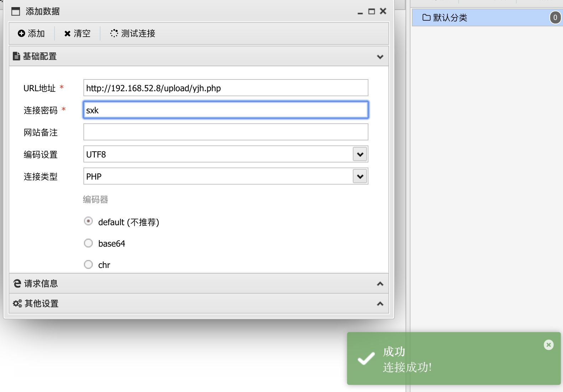Viewport: 563px width, 392px height.
Task: Select the base64 encoder option
Action: click(88, 243)
